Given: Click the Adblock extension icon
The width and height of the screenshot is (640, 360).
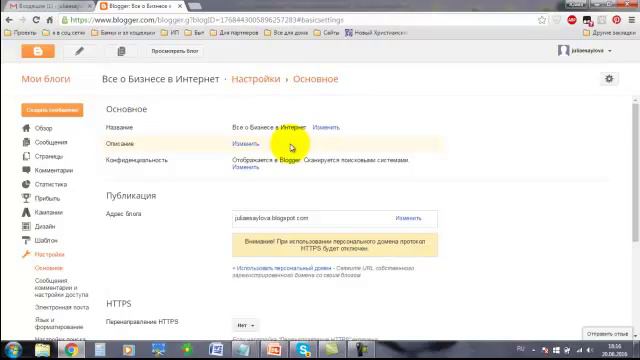Looking at the screenshot, I should [572, 20].
